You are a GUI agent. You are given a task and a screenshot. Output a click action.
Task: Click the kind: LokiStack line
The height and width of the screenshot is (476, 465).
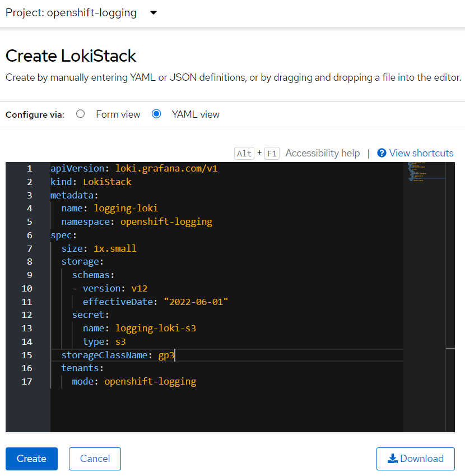pyautogui.click(x=91, y=182)
